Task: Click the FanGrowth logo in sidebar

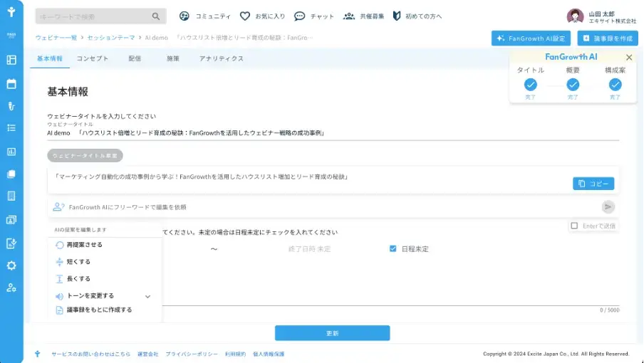Action: pos(11,11)
